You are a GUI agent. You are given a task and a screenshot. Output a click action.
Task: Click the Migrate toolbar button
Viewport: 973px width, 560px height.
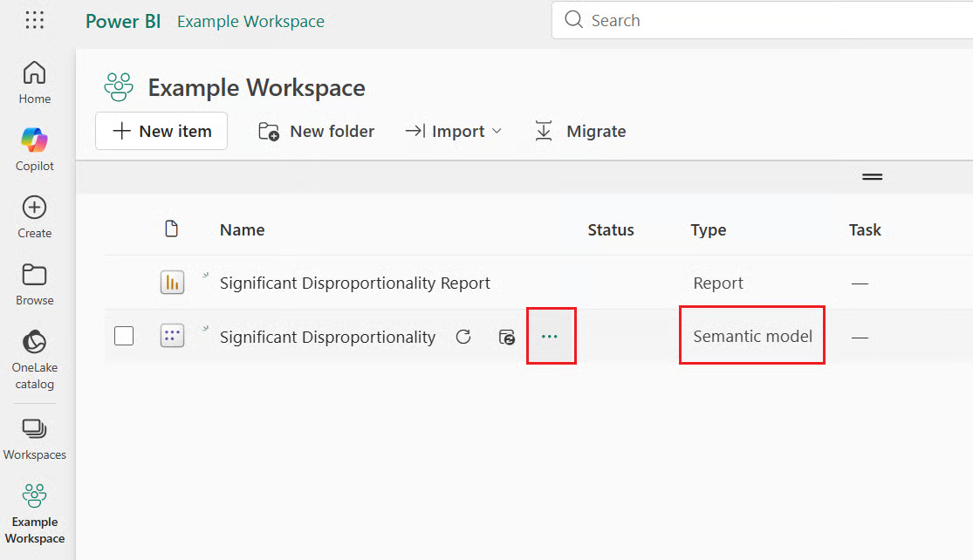click(x=580, y=132)
